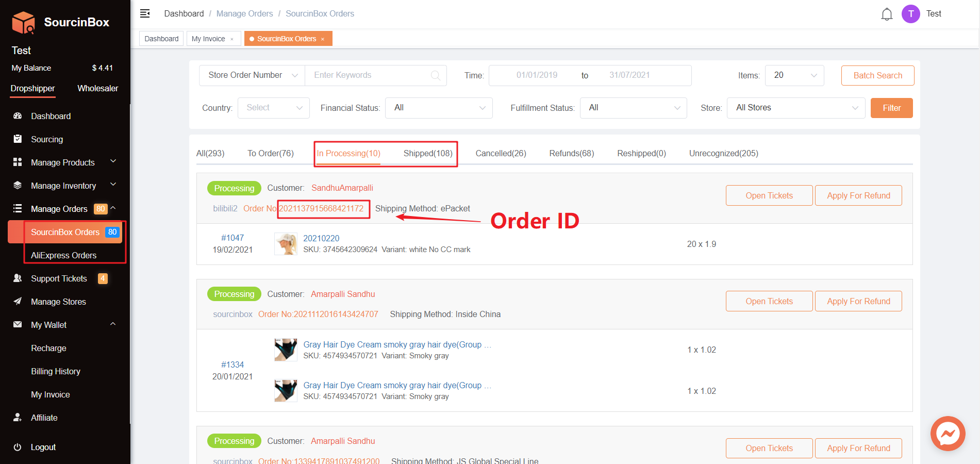The image size is (980, 464).
Task: Switch to the Reshipped(0) tab
Action: point(642,153)
